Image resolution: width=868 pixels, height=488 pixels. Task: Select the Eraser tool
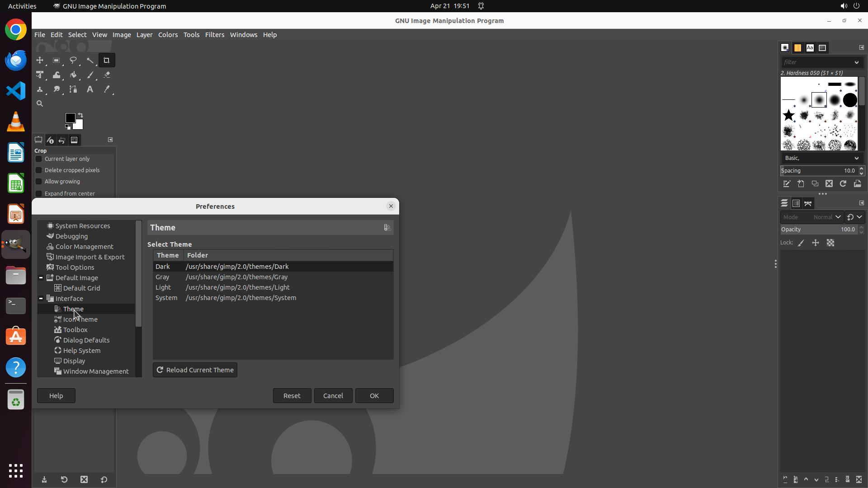[107, 75]
